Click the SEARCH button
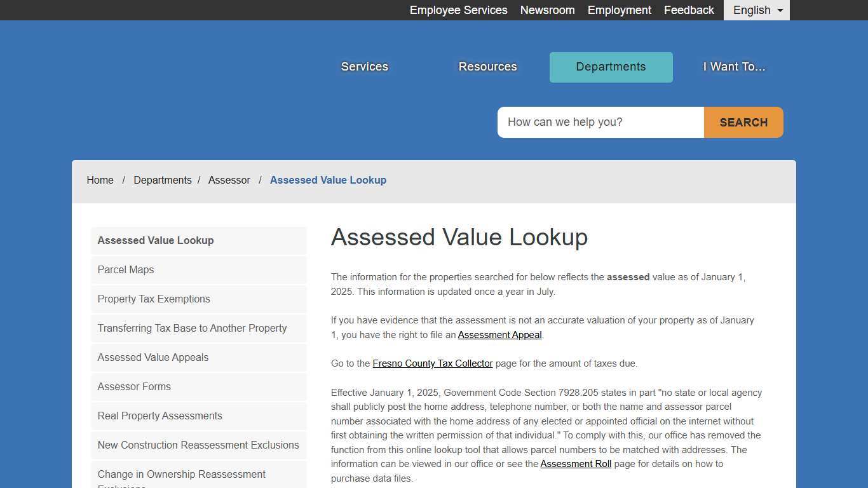868x488 pixels. pyautogui.click(x=743, y=122)
